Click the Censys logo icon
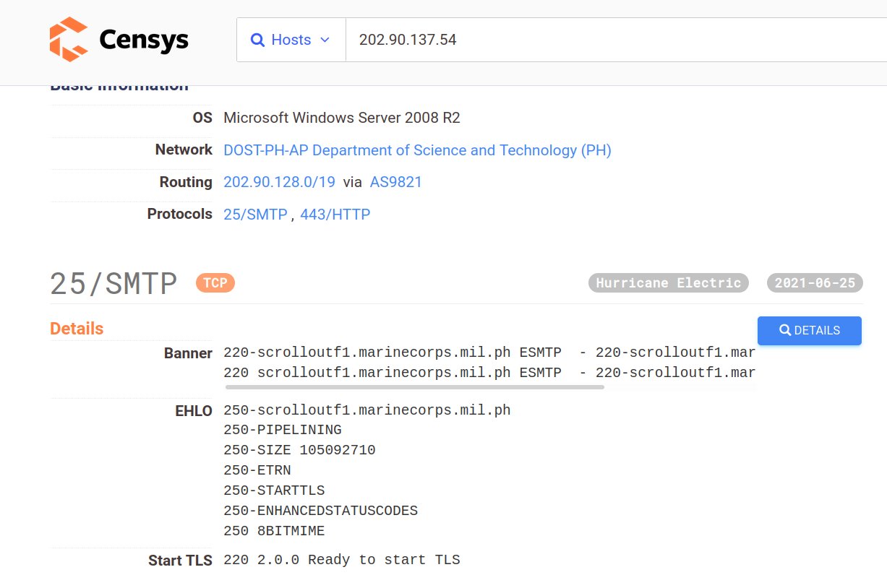887x588 pixels. (x=69, y=40)
